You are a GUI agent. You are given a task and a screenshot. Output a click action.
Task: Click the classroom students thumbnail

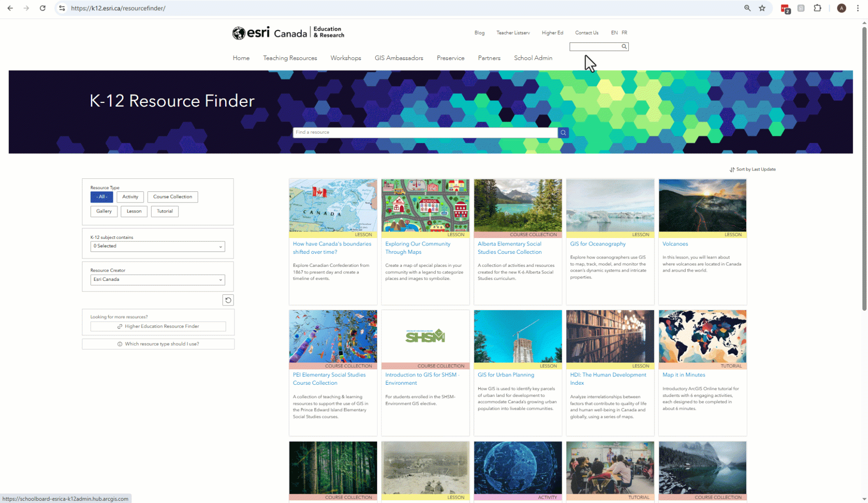610,468
